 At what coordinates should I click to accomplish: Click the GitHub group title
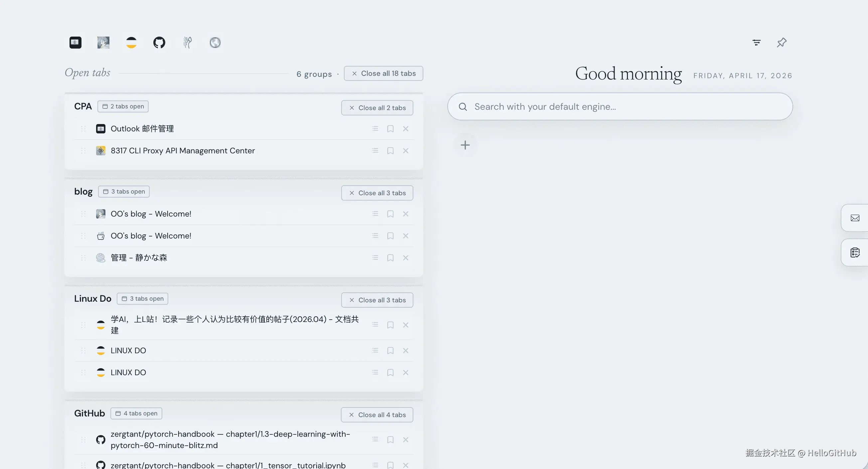(90, 413)
